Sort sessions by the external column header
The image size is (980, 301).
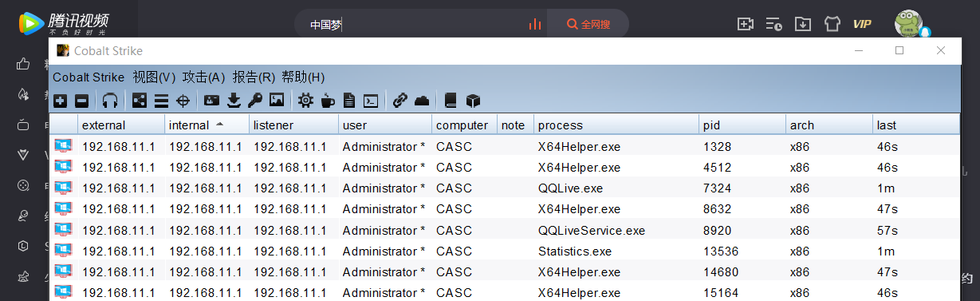(x=121, y=125)
